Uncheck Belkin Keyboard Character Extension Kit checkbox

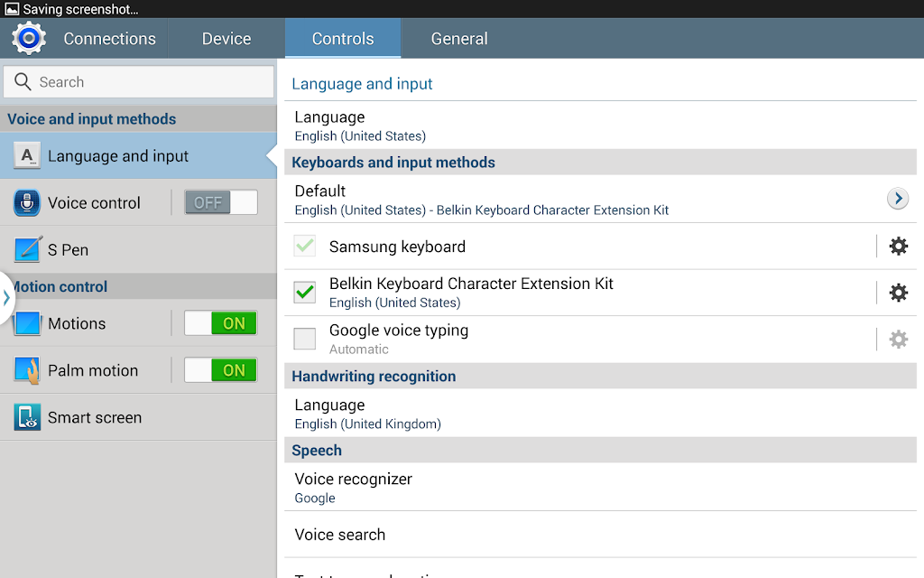pos(305,293)
